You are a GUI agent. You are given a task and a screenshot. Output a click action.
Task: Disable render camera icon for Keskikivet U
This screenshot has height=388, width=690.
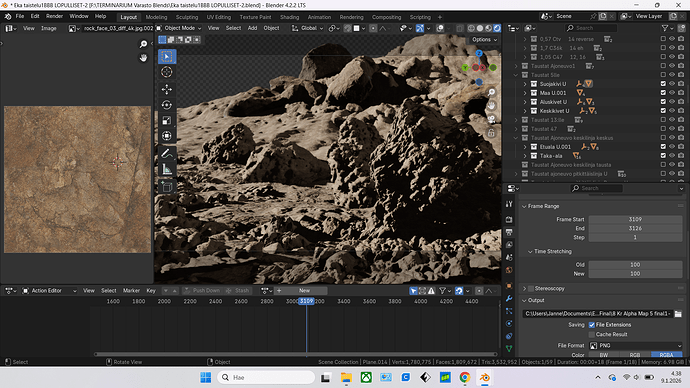click(681, 111)
